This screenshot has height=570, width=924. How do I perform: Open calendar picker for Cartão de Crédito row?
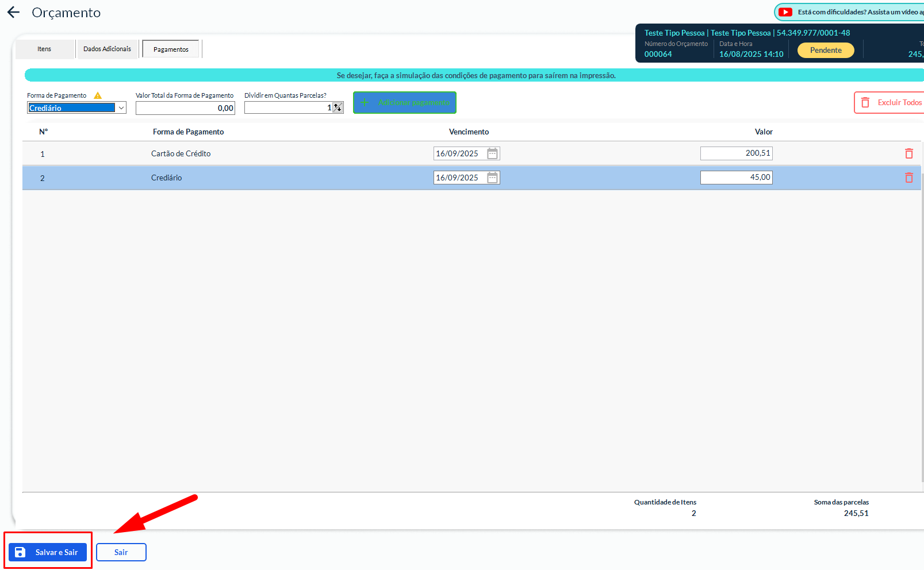pyautogui.click(x=492, y=153)
